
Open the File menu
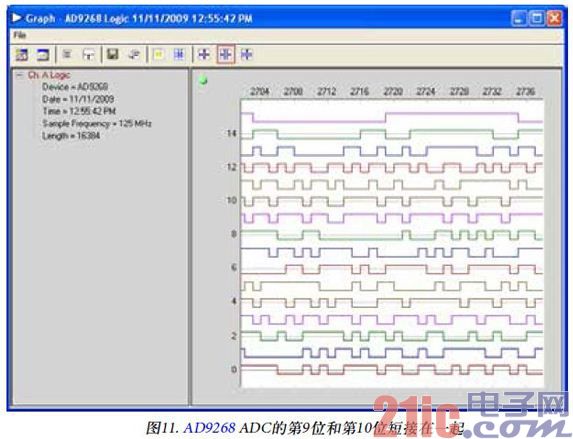click(20, 35)
